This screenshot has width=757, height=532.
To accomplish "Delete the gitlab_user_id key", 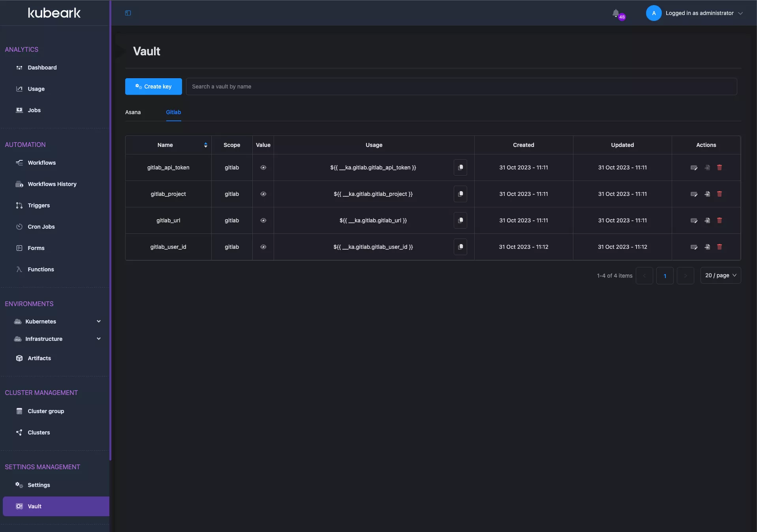I will point(719,247).
